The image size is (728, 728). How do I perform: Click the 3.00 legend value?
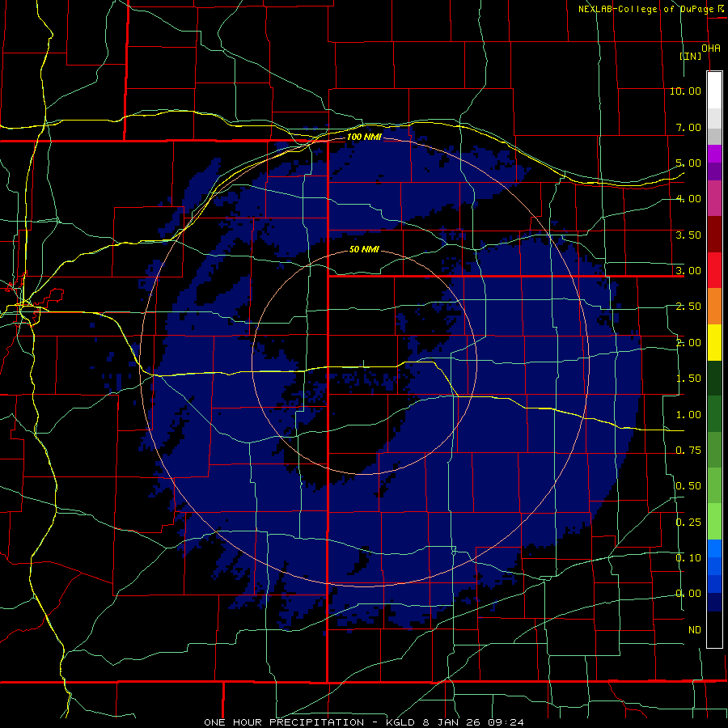coord(688,271)
